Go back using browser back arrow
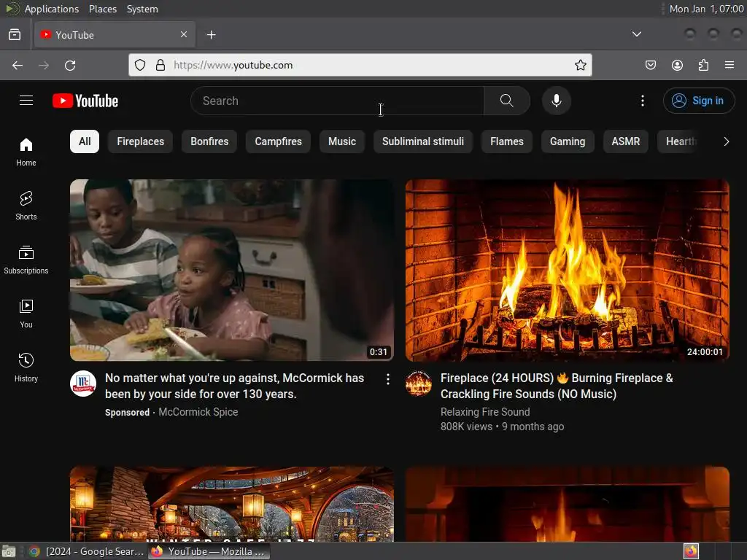 (x=18, y=65)
